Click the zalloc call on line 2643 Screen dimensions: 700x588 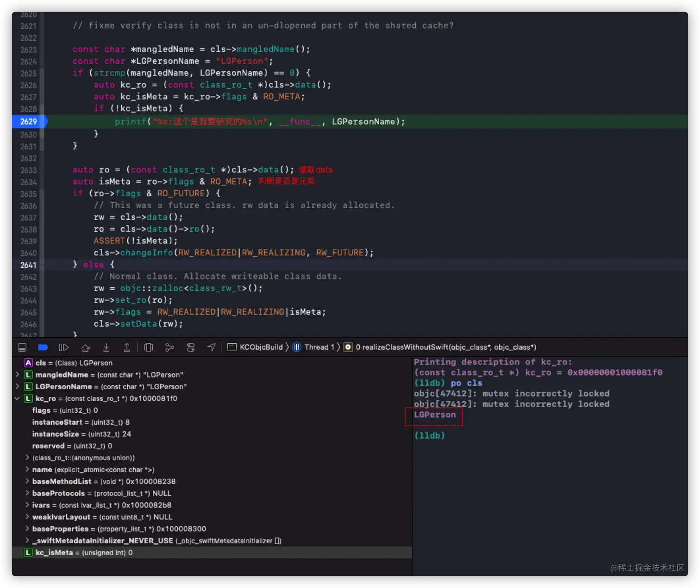(x=168, y=288)
